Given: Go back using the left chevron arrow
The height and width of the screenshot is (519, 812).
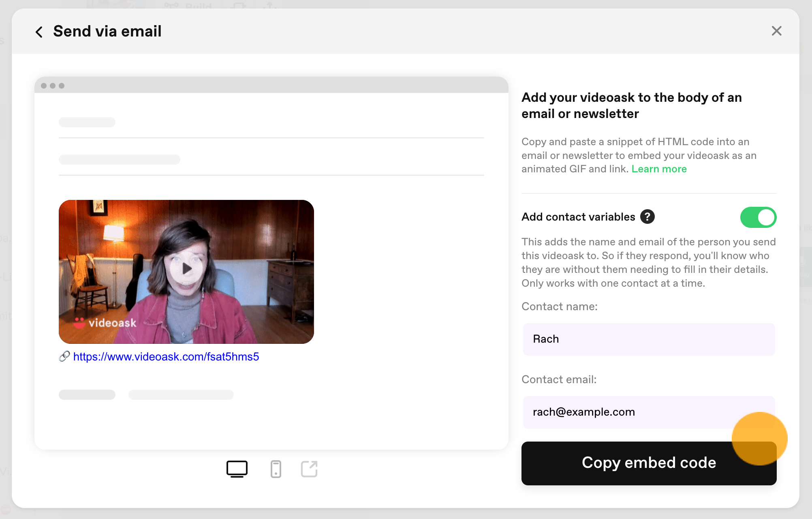Looking at the screenshot, I should coord(39,32).
